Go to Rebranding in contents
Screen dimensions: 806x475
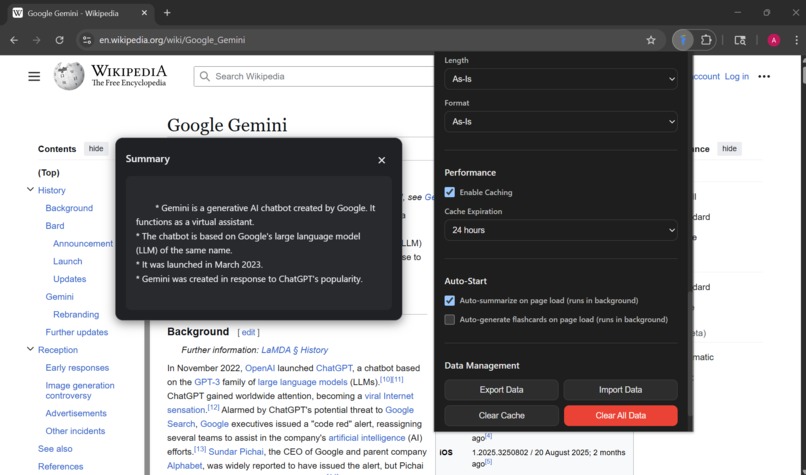[76, 315]
